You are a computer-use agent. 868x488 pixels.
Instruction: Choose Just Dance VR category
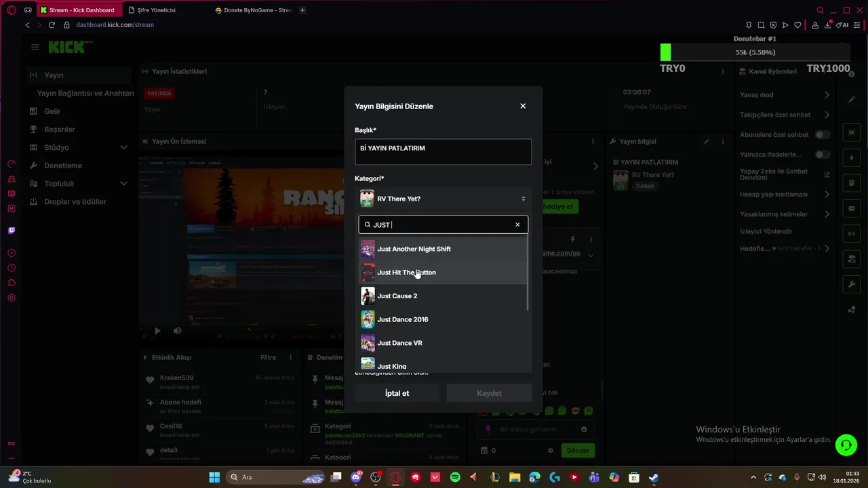(x=443, y=343)
